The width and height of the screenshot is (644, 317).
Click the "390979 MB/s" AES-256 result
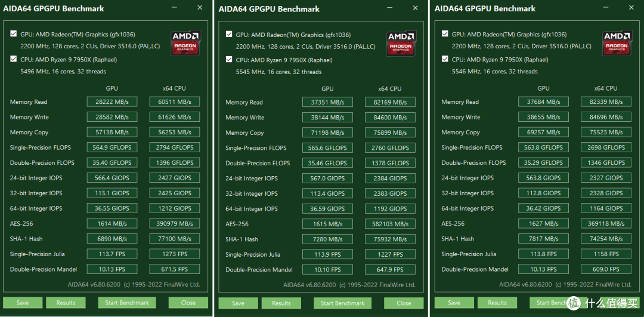click(175, 224)
